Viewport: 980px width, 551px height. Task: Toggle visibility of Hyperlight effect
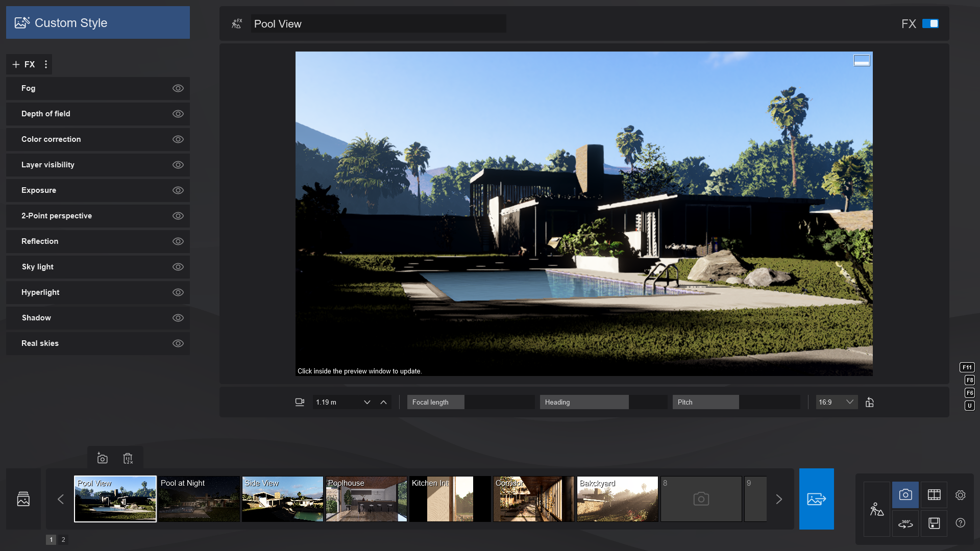click(178, 292)
